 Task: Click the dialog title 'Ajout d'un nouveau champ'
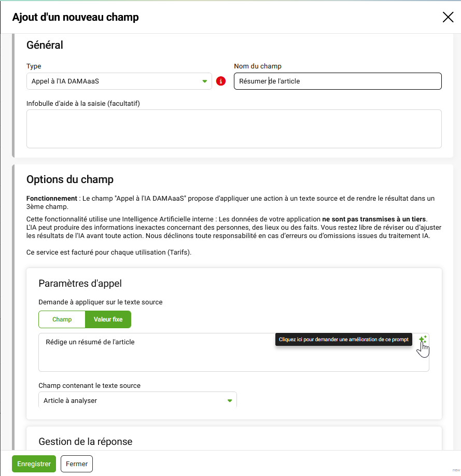[x=75, y=17]
